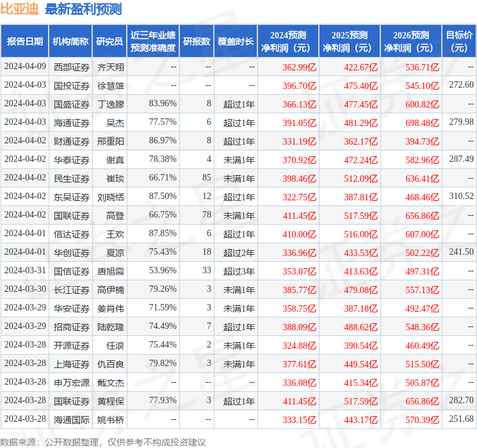Select the 上海证券 institution cell
Screen dimensions: 477x448
coord(72,364)
